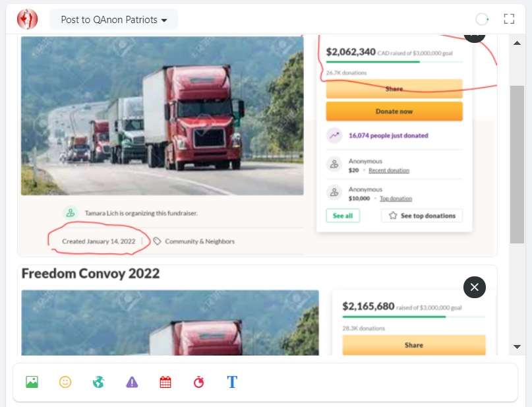This screenshot has height=407, width=532.
Task: Click star icon in See top donations
Action: tap(393, 216)
